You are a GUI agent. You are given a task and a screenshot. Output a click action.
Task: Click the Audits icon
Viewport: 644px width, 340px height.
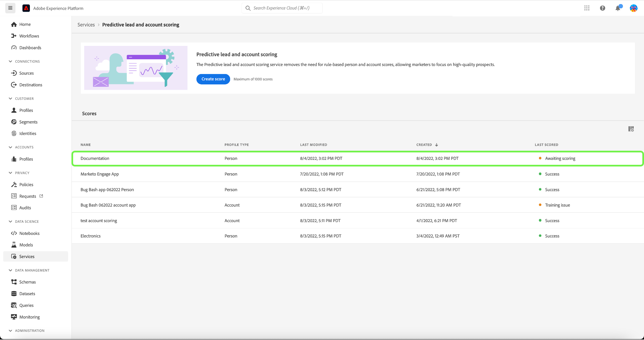pos(14,208)
